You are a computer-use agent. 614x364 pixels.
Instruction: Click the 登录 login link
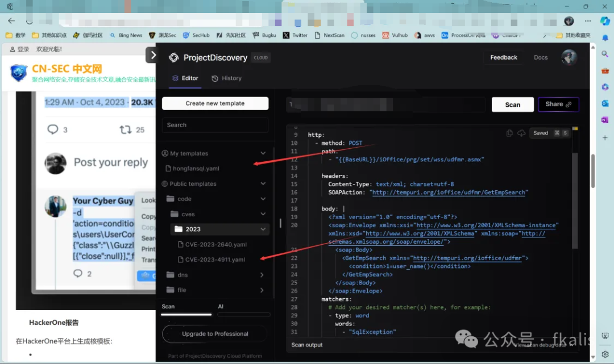point(20,49)
